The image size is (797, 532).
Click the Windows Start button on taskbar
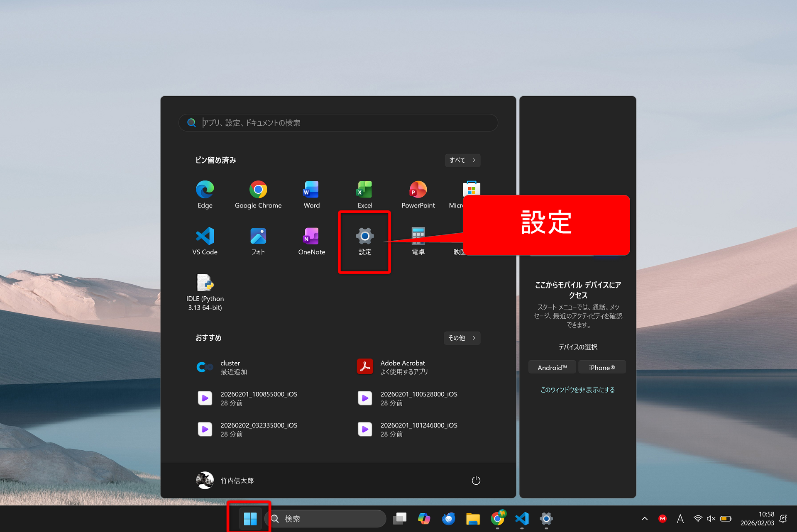click(x=250, y=519)
